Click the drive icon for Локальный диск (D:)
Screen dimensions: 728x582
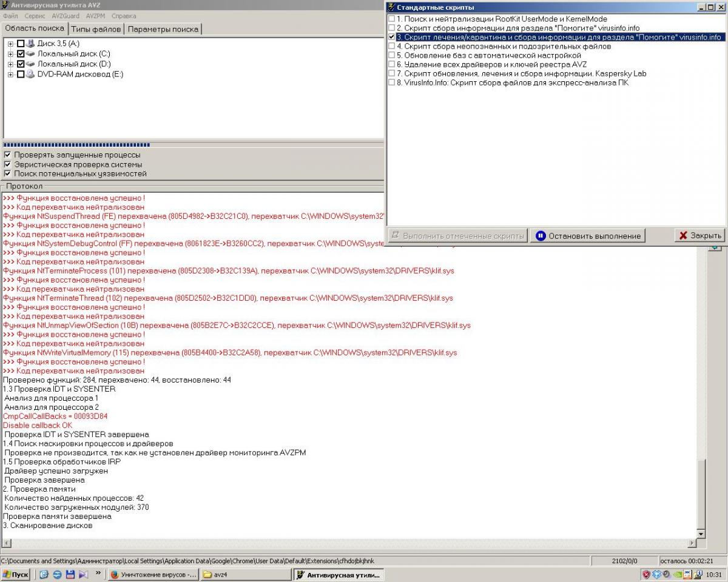pos(30,64)
